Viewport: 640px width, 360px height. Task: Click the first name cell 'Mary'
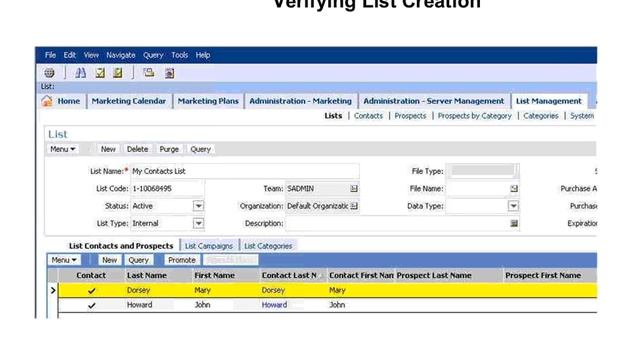pos(202,290)
